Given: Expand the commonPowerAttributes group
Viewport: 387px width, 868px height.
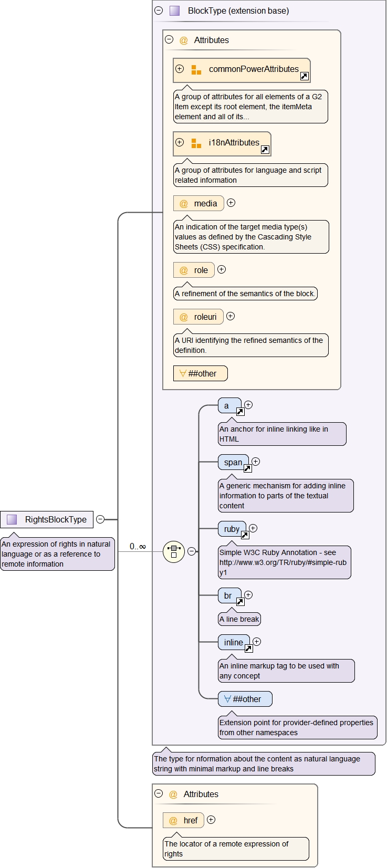Looking at the screenshot, I should click(x=180, y=69).
